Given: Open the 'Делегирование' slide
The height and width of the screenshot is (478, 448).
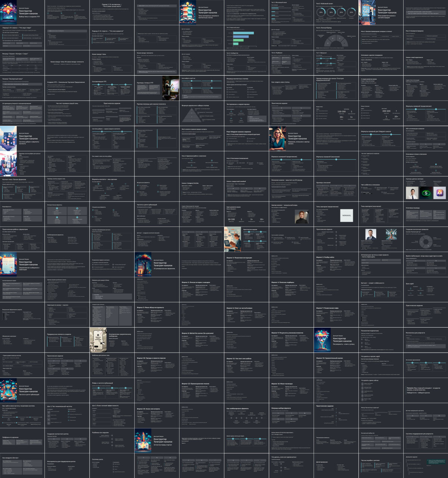Looking at the screenshot, I should pyautogui.click(x=336, y=466).
